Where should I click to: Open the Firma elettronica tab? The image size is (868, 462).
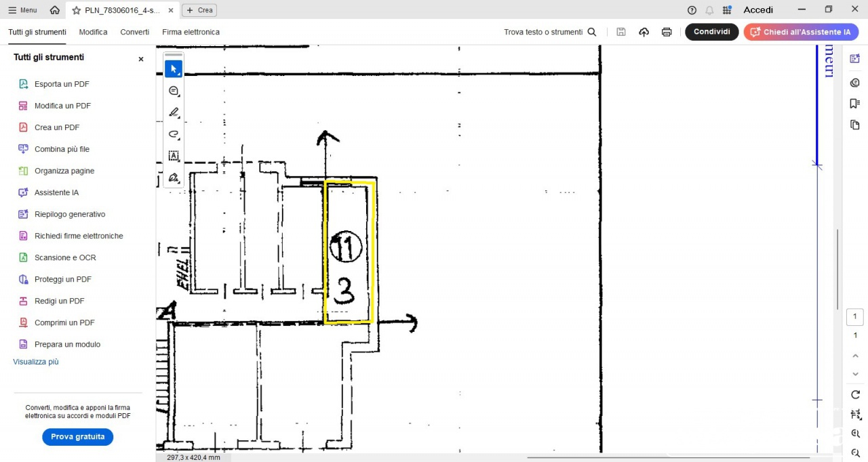191,32
